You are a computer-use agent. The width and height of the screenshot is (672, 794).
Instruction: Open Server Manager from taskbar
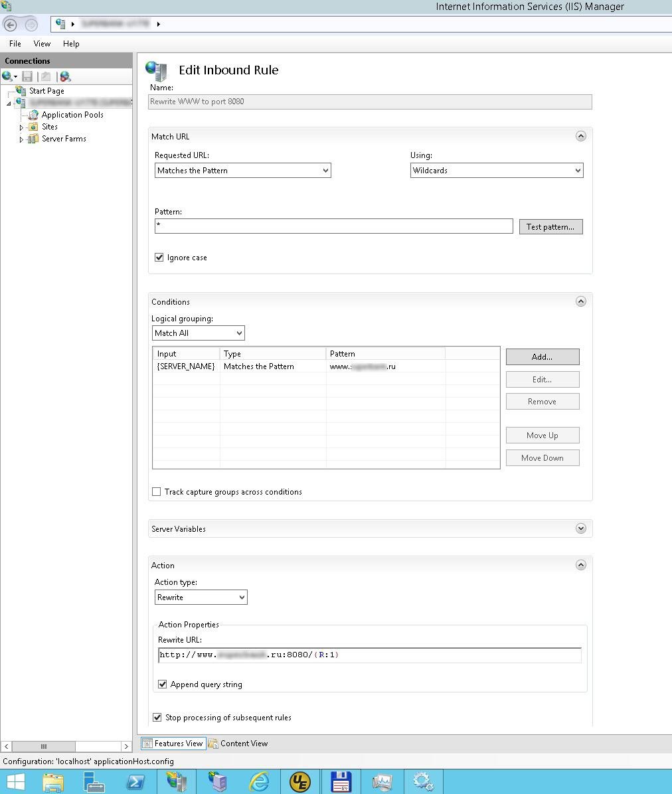click(x=94, y=782)
